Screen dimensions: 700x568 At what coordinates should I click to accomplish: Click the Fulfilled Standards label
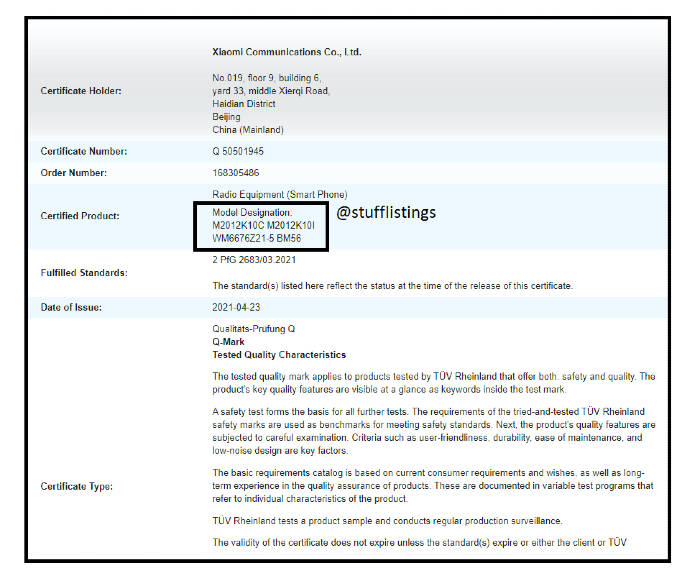84,273
